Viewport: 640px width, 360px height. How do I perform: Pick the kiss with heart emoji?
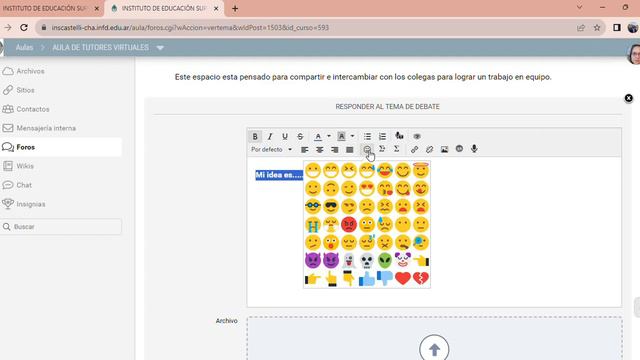point(384,189)
